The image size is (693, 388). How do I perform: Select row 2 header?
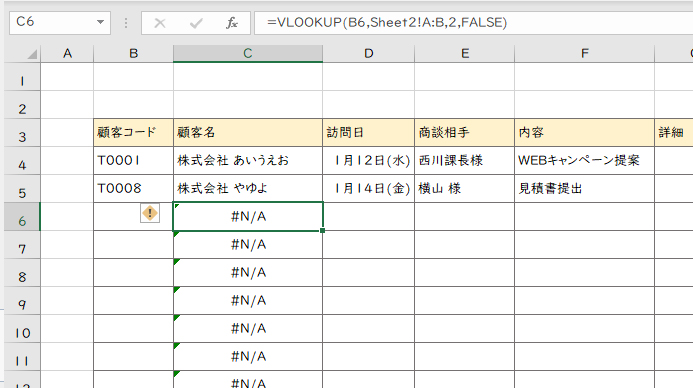coord(22,105)
